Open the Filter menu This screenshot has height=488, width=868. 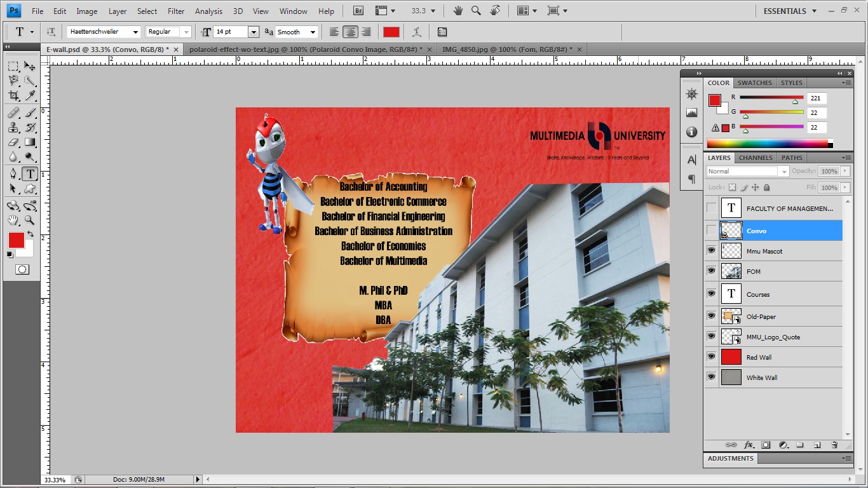tap(176, 10)
